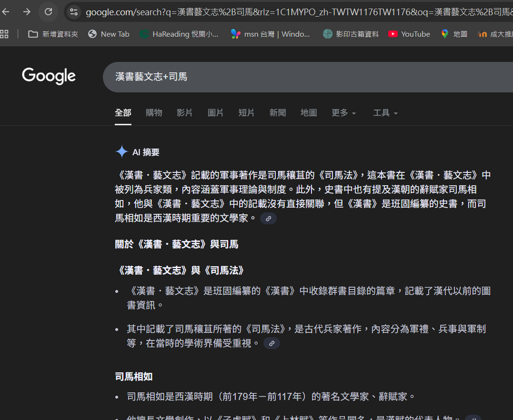Click the link icon after 備受重視 bullet

pos(272,343)
